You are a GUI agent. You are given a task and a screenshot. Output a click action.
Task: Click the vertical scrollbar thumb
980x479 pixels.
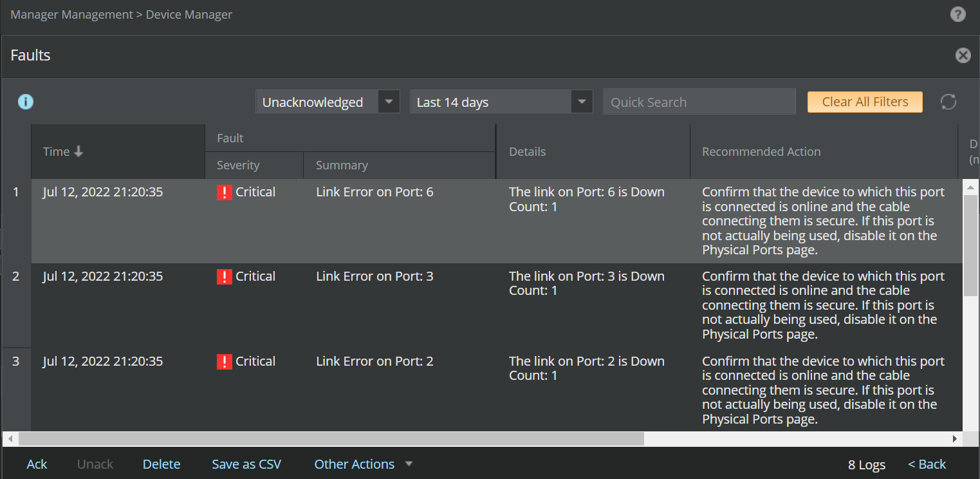970,245
